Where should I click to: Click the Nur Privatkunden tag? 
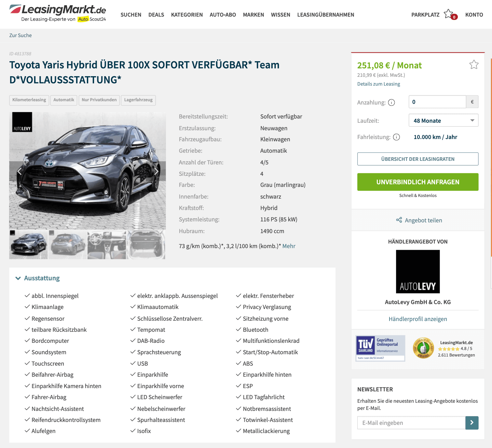[99, 100]
